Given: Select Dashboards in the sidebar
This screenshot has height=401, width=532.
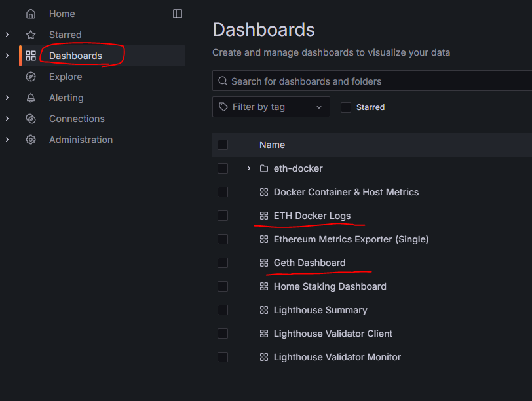Looking at the screenshot, I should click(x=75, y=56).
